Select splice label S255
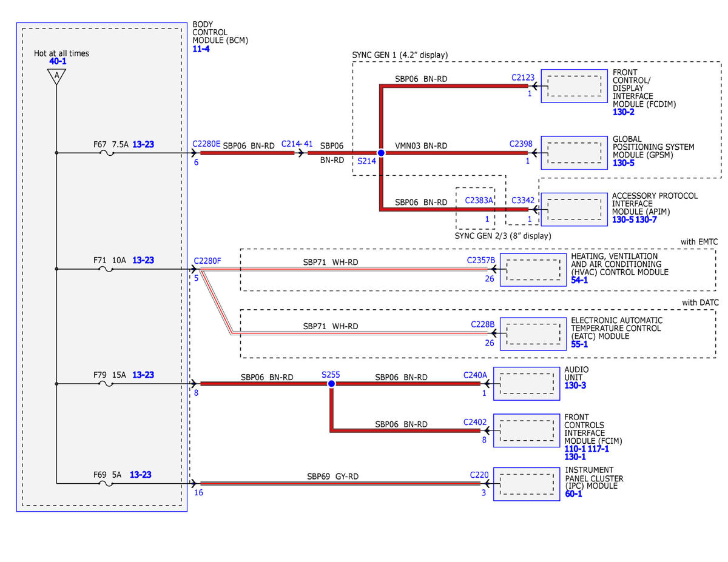The width and height of the screenshot is (728, 562). tap(331, 375)
